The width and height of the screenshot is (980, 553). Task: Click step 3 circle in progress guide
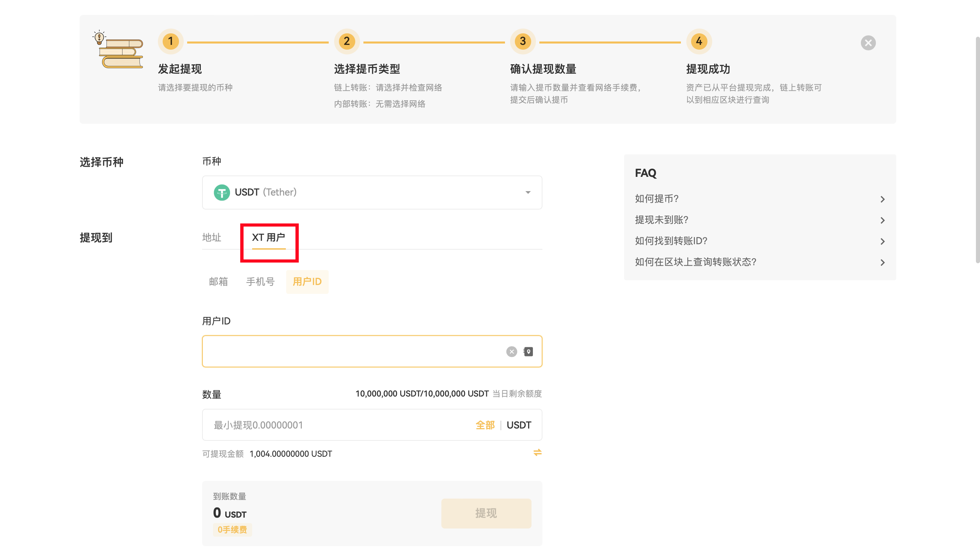tap(523, 41)
